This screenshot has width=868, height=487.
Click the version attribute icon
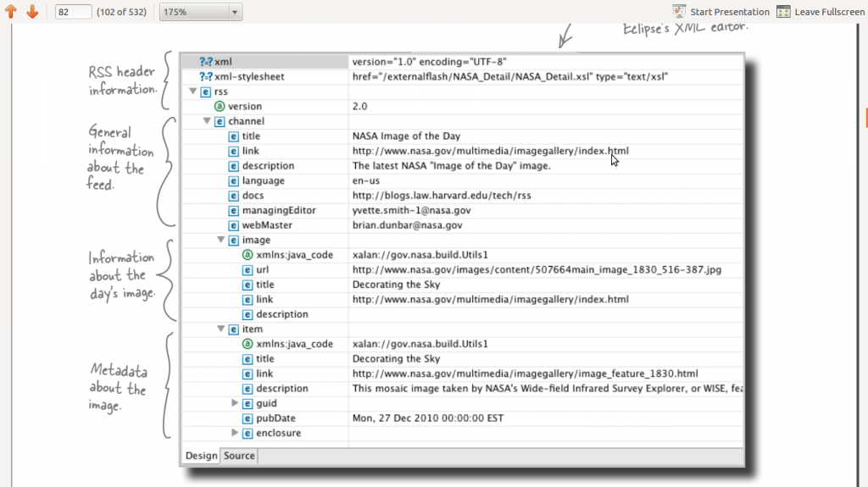click(x=220, y=106)
